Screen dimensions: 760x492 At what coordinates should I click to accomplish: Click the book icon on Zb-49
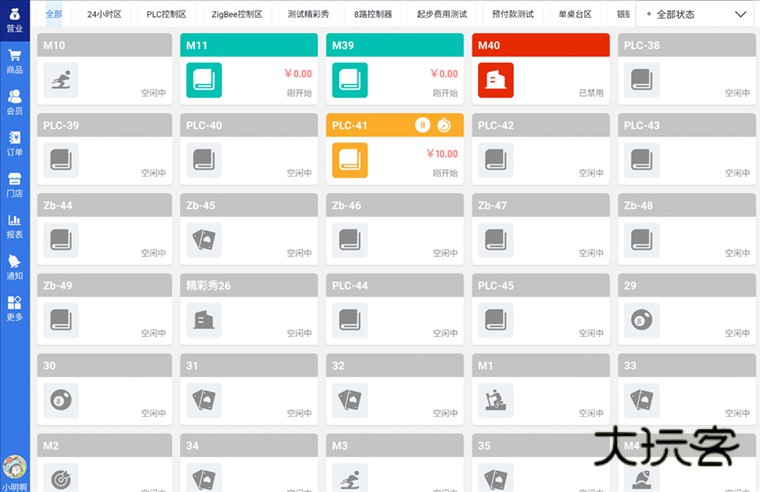click(x=61, y=320)
